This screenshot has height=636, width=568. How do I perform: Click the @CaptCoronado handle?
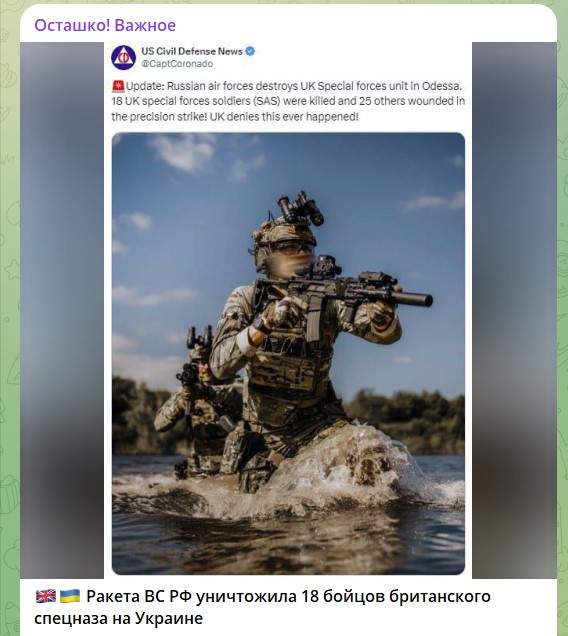click(177, 64)
